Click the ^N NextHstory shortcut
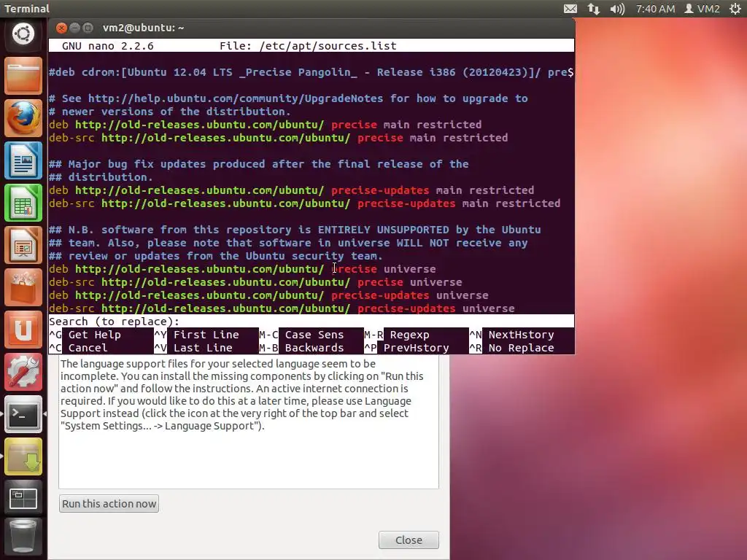 (x=512, y=335)
